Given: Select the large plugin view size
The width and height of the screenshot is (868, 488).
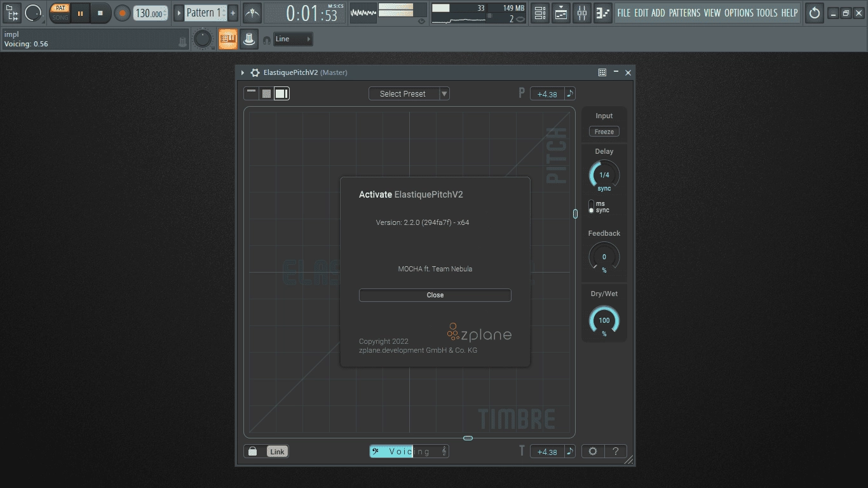Looking at the screenshot, I should click(281, 93).
